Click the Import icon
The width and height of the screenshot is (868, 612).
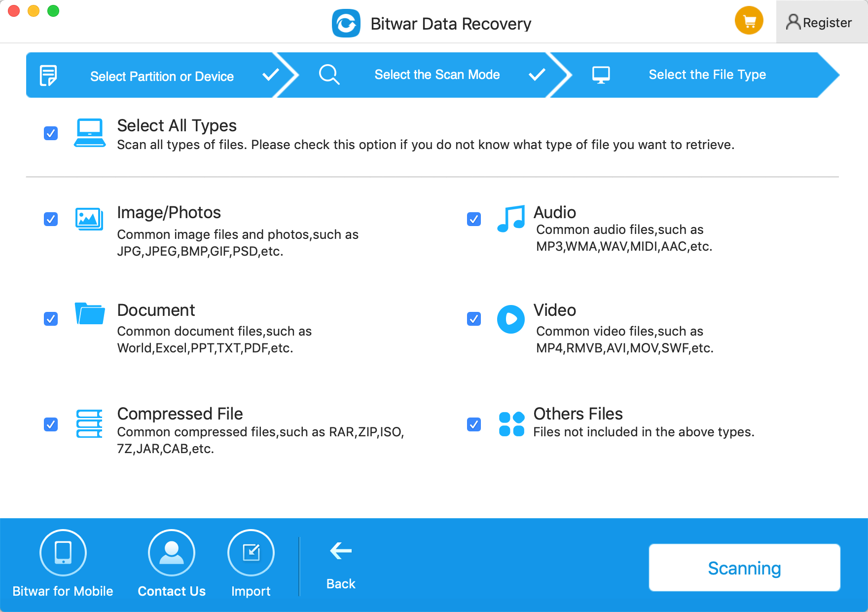click(x=251, y=553)
